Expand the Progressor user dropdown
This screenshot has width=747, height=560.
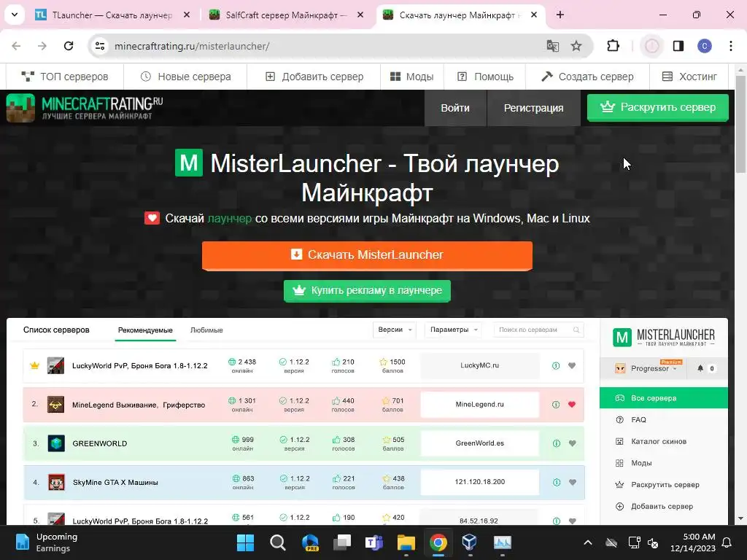(x=646, y=368)
